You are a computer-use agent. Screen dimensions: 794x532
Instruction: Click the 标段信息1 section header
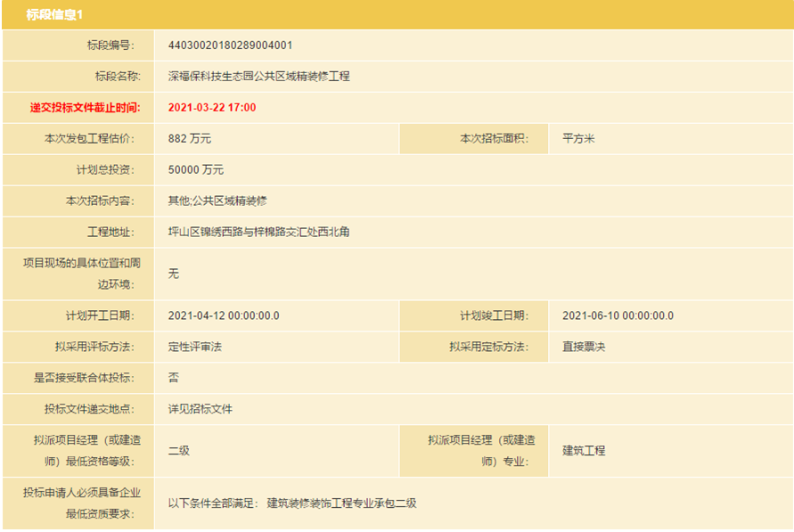point(54,15)
